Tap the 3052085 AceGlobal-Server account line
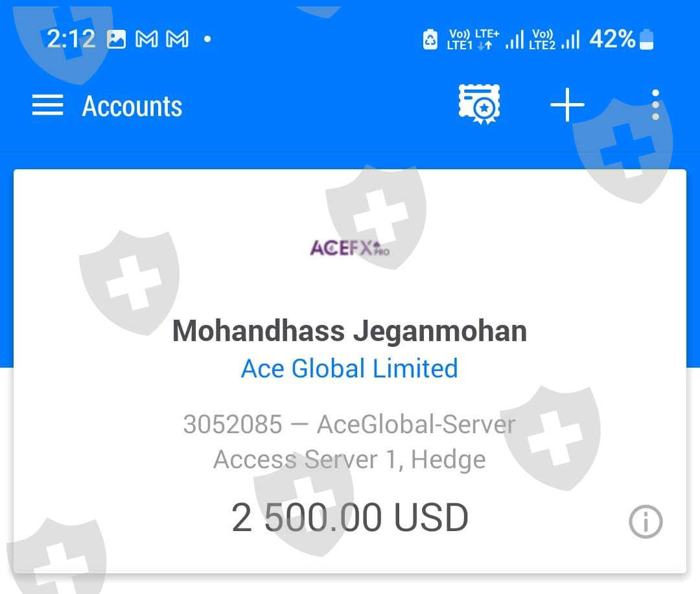700x594 pixels. (x=349, y=424)
